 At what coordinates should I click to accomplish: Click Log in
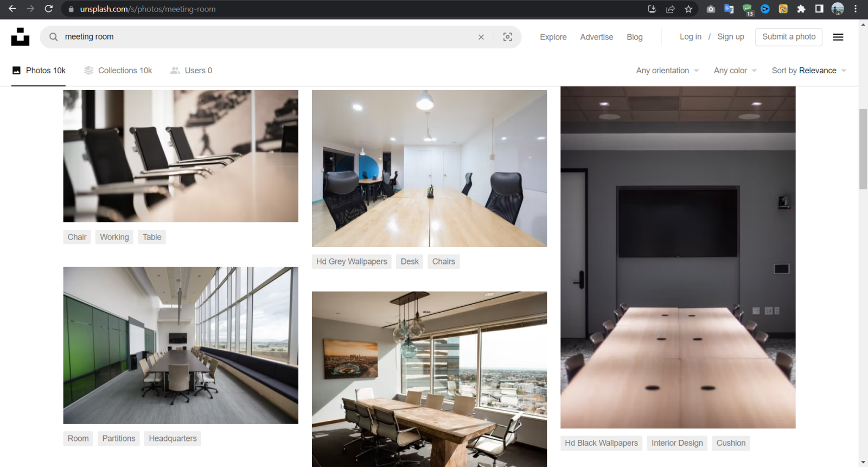(691, 36)
